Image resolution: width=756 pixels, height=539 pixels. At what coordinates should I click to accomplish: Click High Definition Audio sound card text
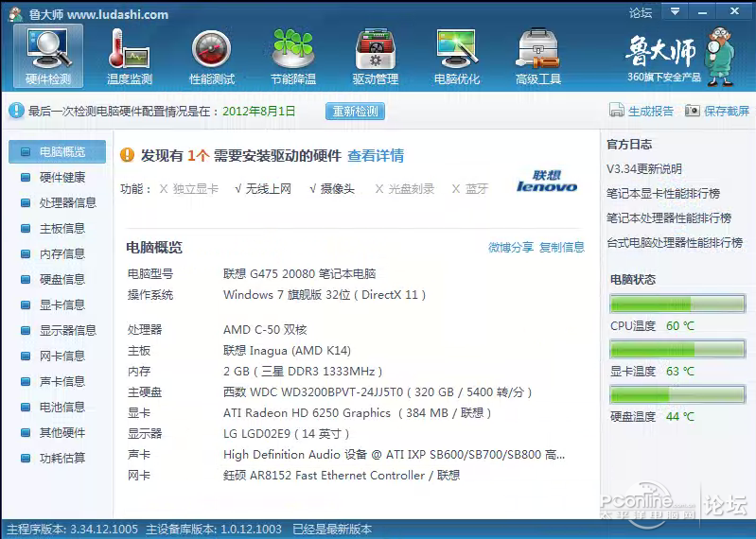(394, 455)
